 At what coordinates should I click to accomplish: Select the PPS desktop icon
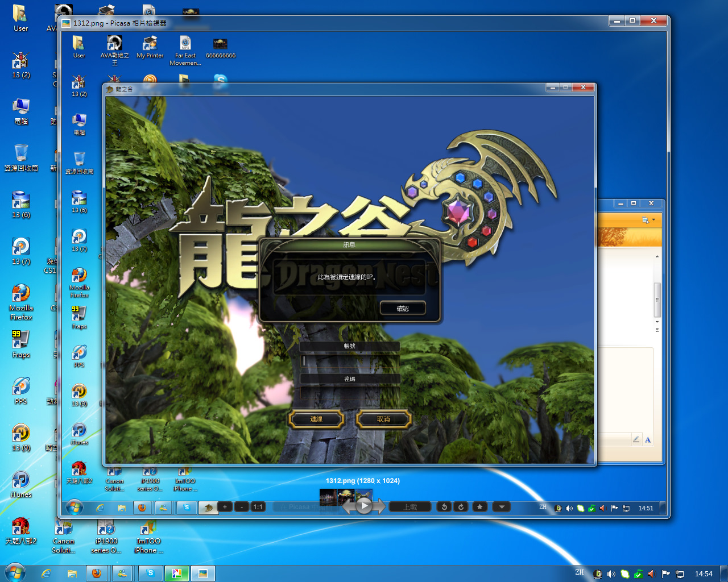pyautogui.click(x=20, y=391)
